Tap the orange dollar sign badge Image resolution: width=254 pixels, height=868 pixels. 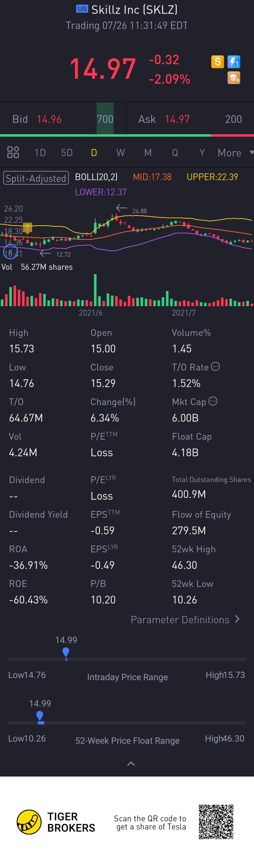click(x=218, y=62)
